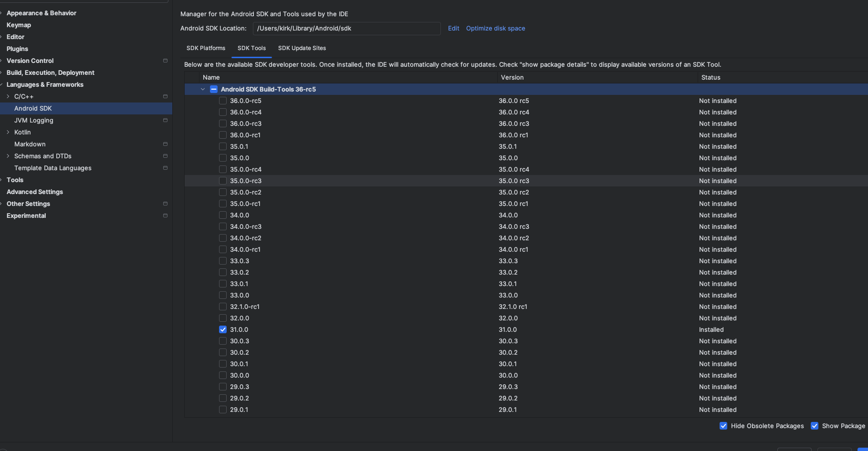This screenshot has height=451, width=868.
Task: Click the project-level icon beside C/C++
Action: click(x=165, y=96)
